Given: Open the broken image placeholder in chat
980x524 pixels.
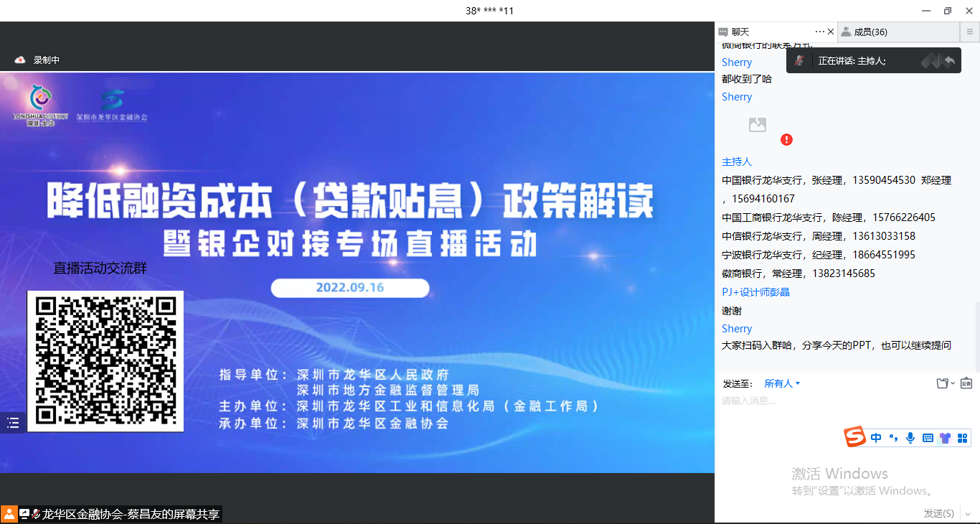Looking at the screenshot, I should click(x=758, y=125).
